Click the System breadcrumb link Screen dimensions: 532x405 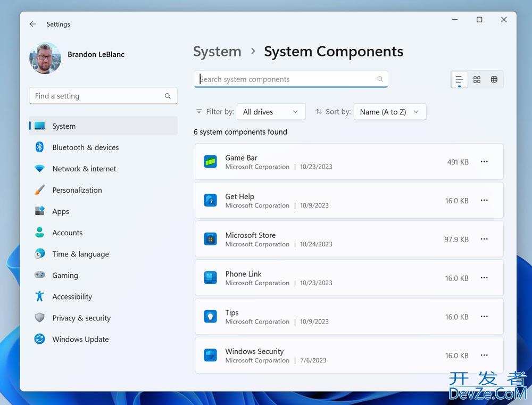click(217, 52)
